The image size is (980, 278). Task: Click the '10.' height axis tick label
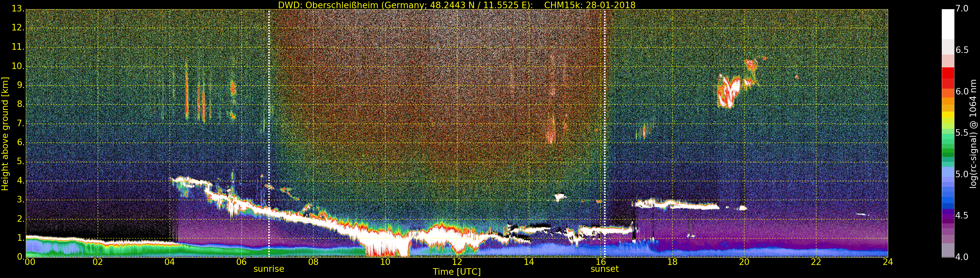[18, 66]
